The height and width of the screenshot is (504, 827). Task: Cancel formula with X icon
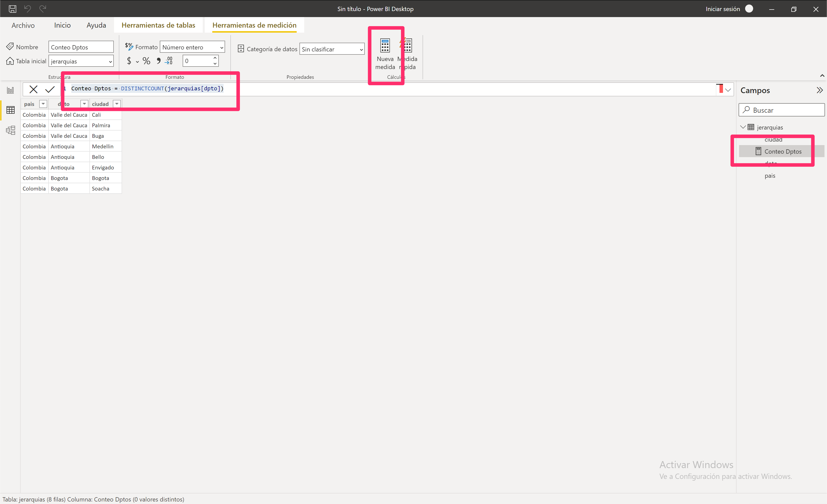point(33,89)
